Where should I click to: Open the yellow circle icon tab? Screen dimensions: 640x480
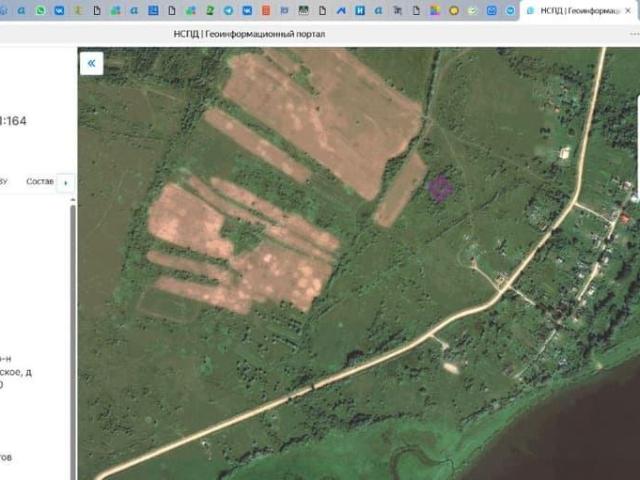454,11
